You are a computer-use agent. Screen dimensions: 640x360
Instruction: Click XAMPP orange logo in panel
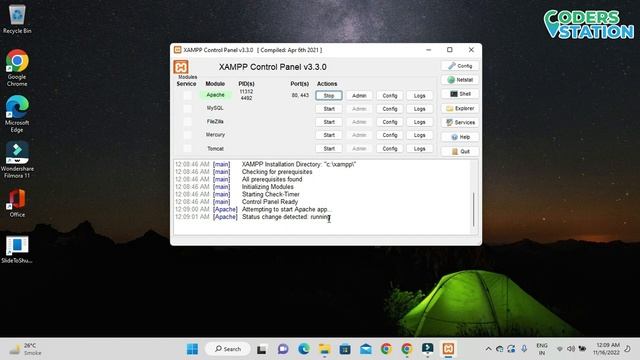(x=181, y=67)
